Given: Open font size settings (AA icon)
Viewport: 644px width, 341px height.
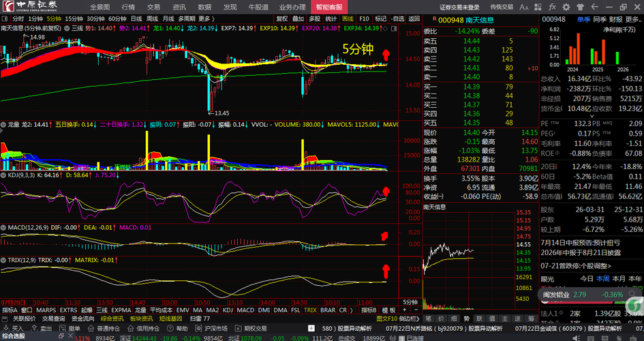Looking at the screenshot, I should point(523,7).
